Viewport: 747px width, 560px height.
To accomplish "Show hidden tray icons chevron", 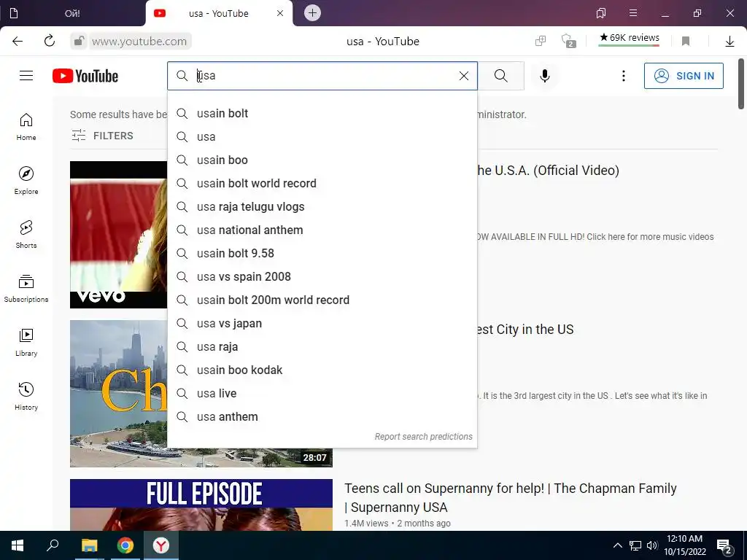I will tap(617, 545).
